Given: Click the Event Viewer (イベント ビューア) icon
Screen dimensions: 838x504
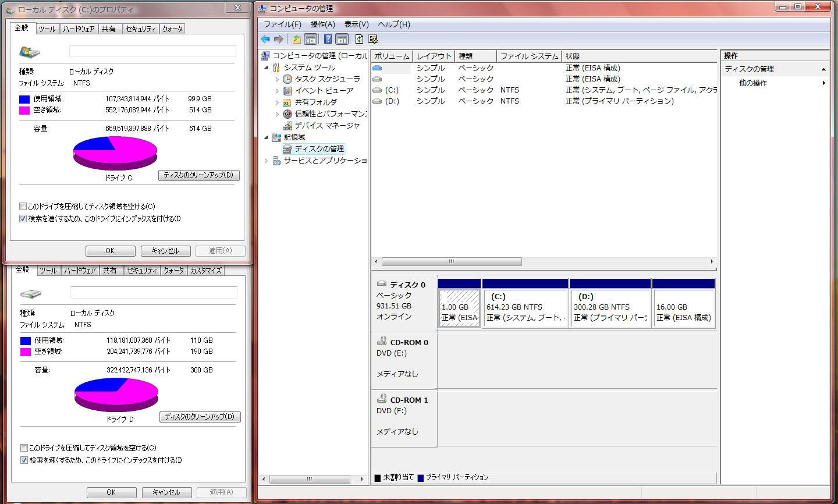Looking at the screenshot, I should [x=287, y=91].
